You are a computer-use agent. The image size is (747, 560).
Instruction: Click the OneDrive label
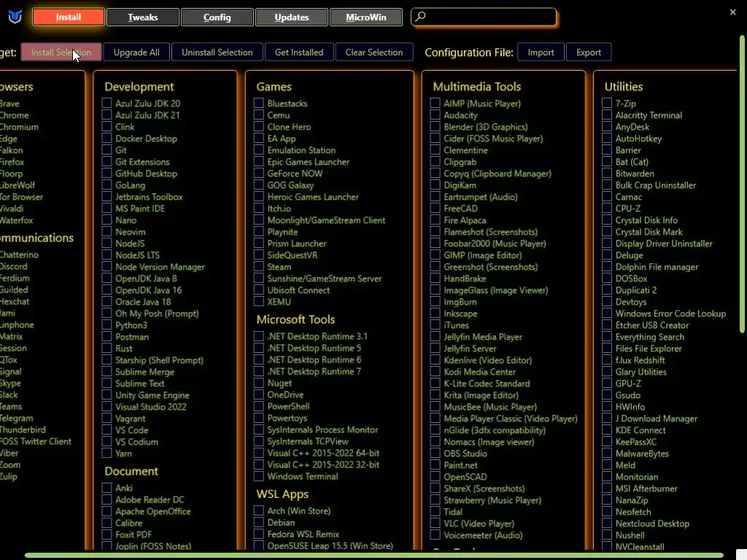click(285, 394)
